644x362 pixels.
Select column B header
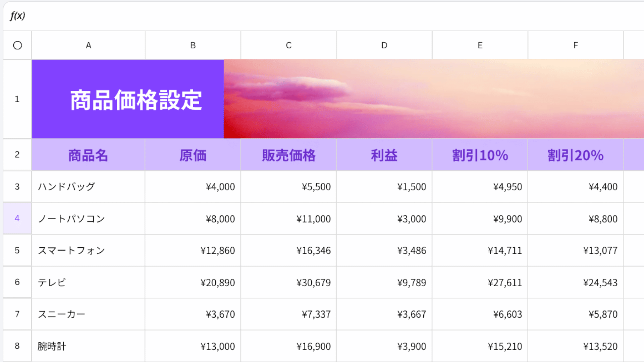pyautogui.click(x=193, y=45)
